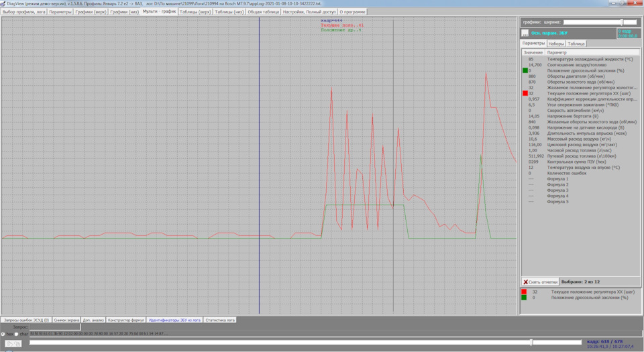Viewport: 644px width, 352px height.
Task: Click the 'Параметр' column header
Action: tap(592, 52)
